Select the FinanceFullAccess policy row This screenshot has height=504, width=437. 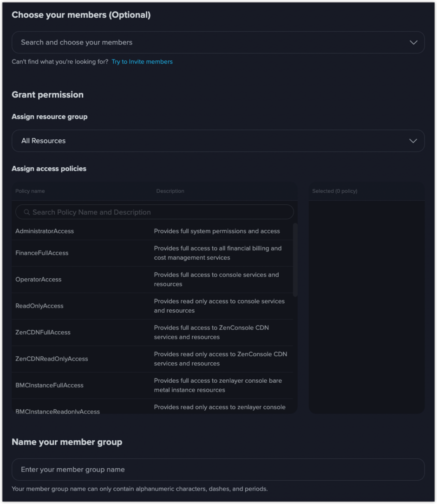pyautogui.click(x=152, y=253)
